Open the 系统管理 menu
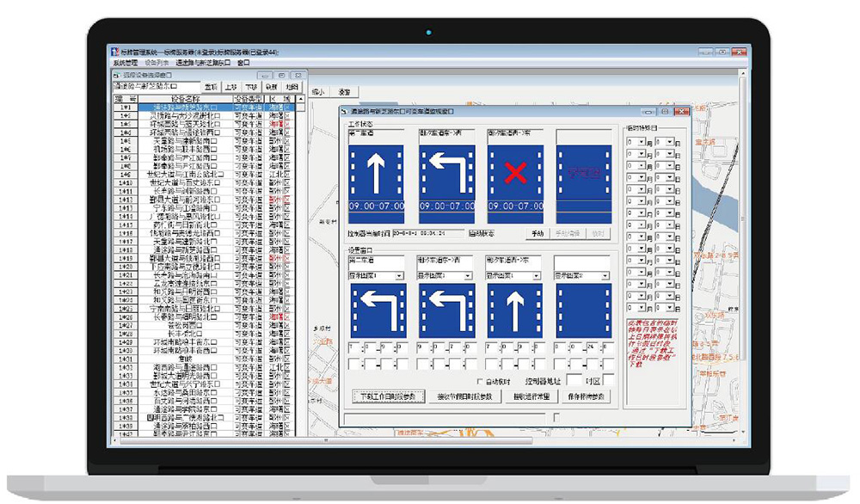Screen dimensions: 860x504 [x=126, y=63]
